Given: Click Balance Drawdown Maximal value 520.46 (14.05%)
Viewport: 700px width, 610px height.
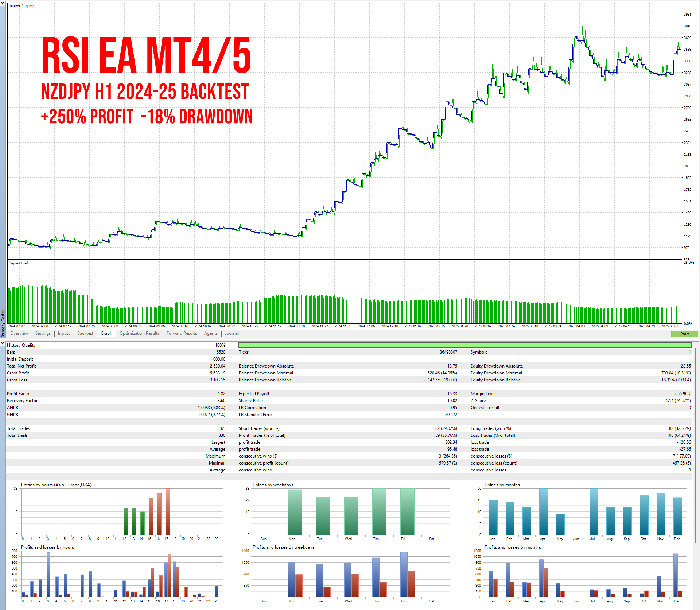Looking at the screenshot, I should click(442, 373).
